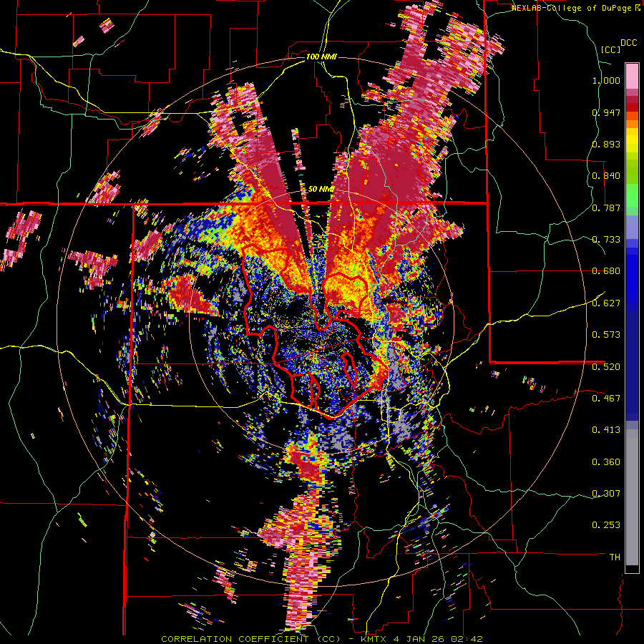644x644 pixels.
Task: Click the 0.680 scale value
Action: (606, 271)
